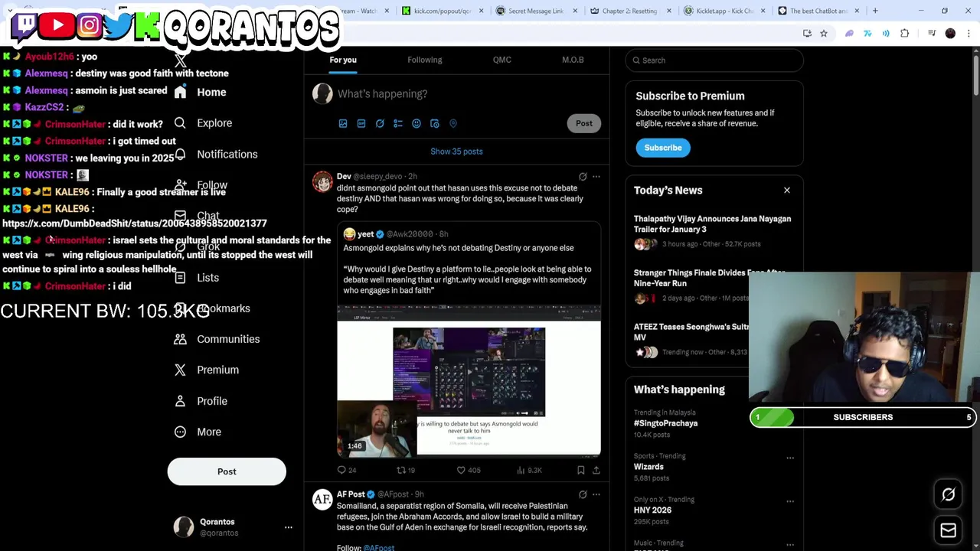Switch to the M.O.B tab
980x551 pixels.
(573, 60)
